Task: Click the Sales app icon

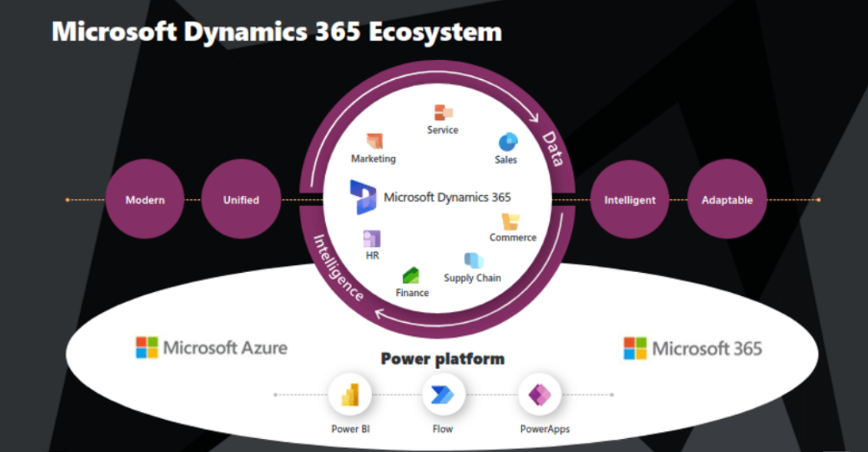Action: click(x=507, y=142)
